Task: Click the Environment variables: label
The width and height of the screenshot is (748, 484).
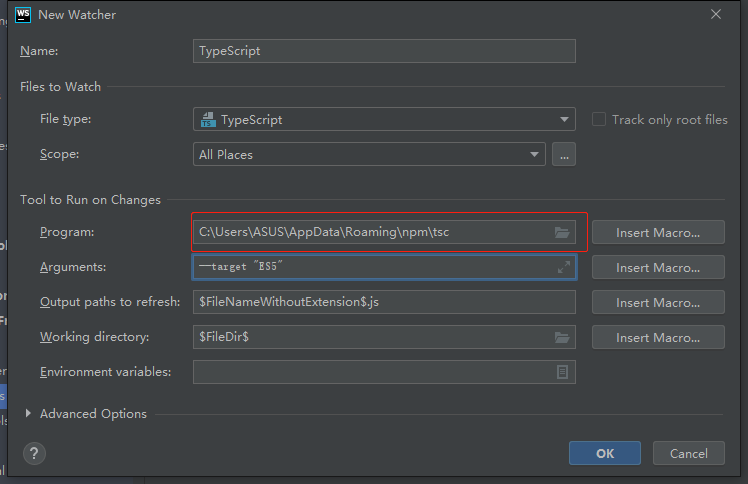Action: coord(105,372)
